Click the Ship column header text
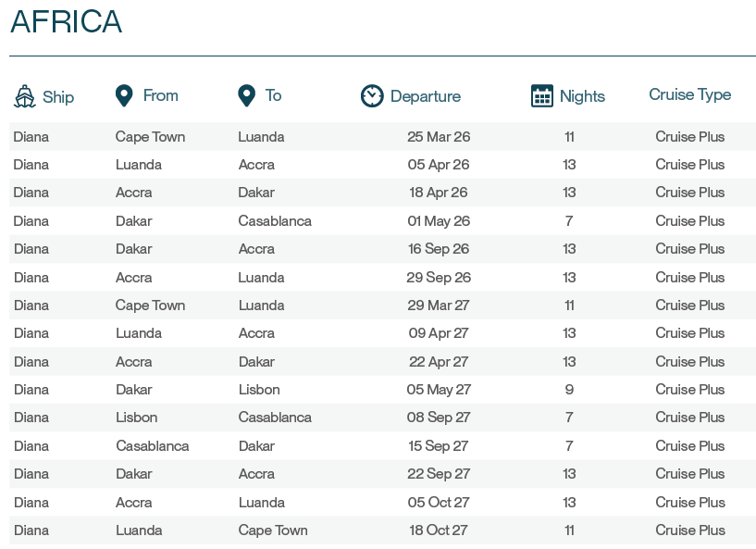 coord(58,96)
